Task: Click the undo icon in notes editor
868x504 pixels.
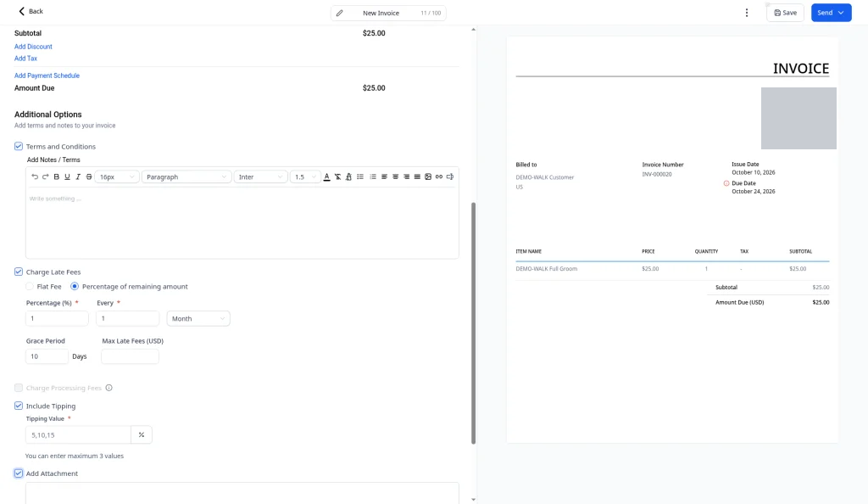Action: [35, 176]
